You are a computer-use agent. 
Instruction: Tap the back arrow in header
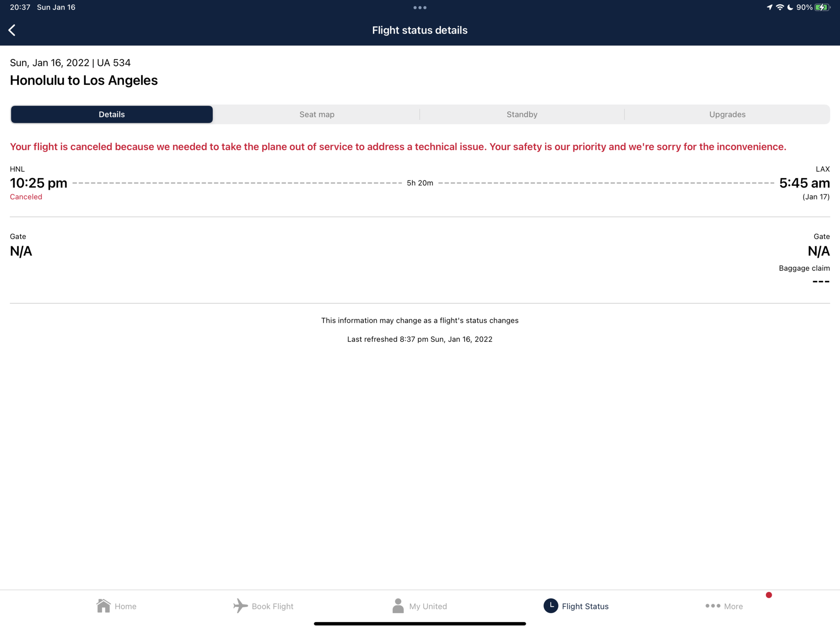pos(12,30)
